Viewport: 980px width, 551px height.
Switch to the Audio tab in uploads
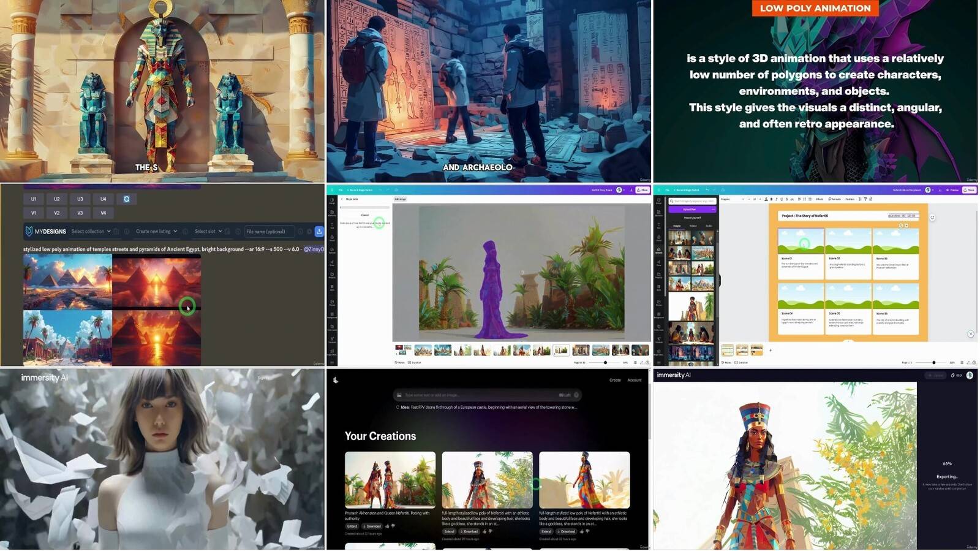click(709, 226)
